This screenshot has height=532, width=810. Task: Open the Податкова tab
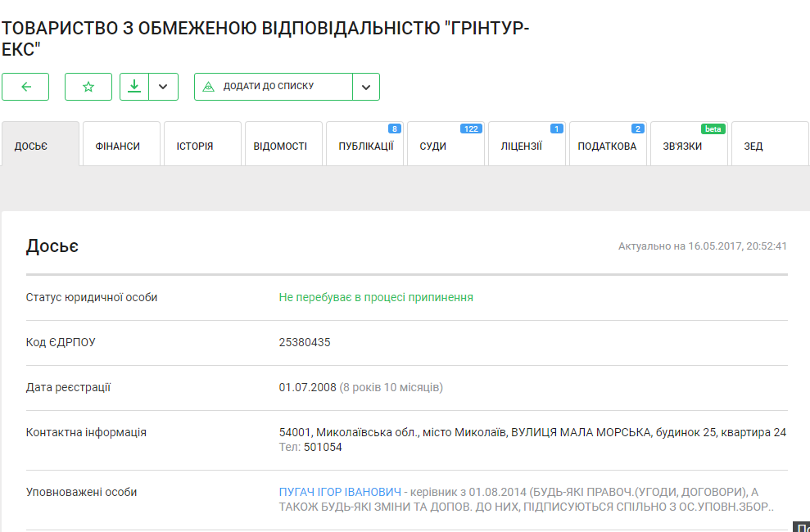[x=607, y=146]
